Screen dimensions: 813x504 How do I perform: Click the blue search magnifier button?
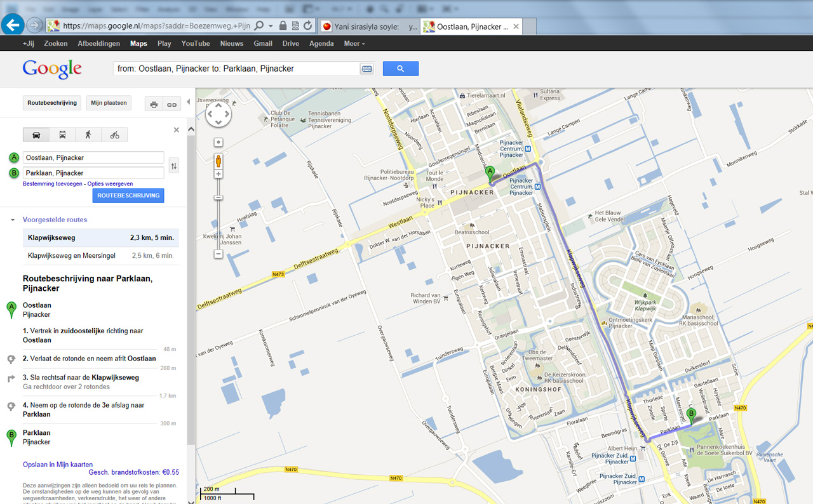[x=400, y=69]
